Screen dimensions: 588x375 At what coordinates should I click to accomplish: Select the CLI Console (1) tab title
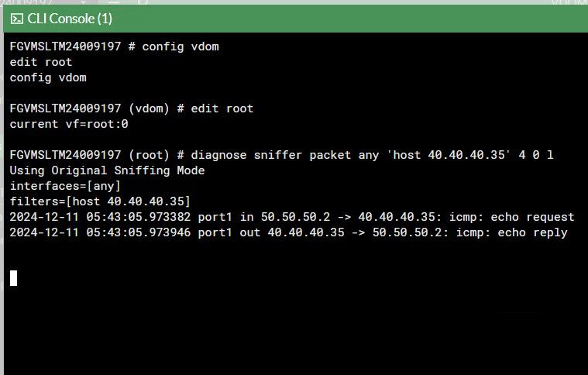(x=70, y=18)
